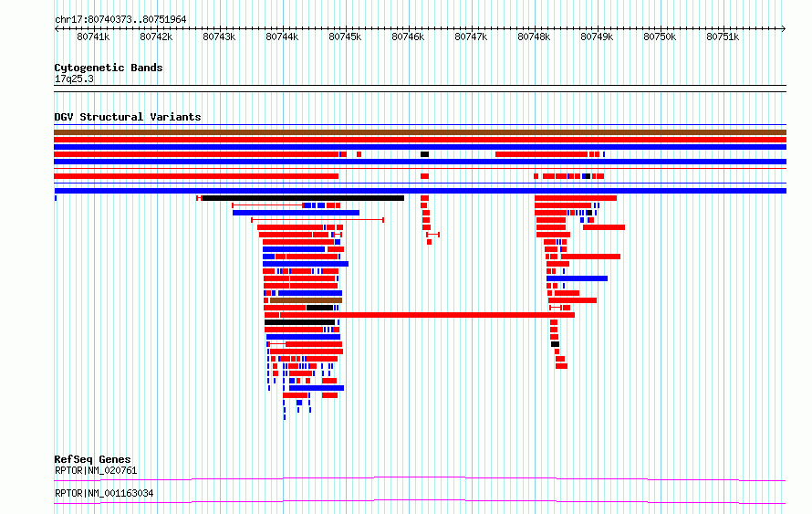Click the RPTOR|NM_001163034 transcript label
812x514 pixels.
[104, 493]
